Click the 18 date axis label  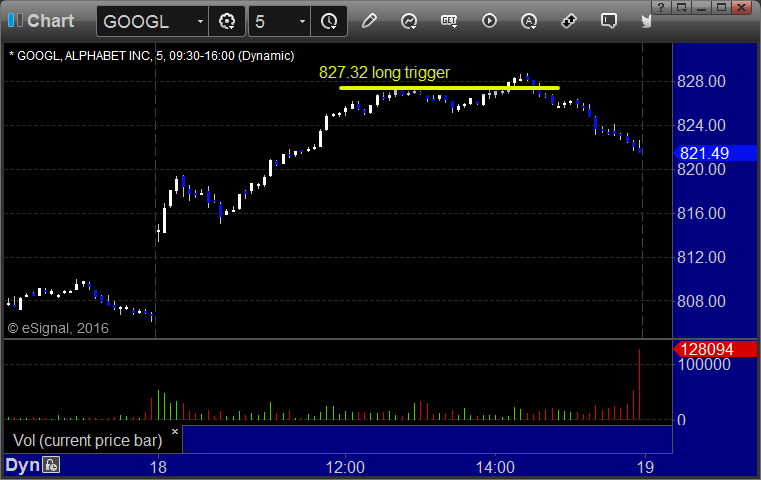tap(158, 467)
